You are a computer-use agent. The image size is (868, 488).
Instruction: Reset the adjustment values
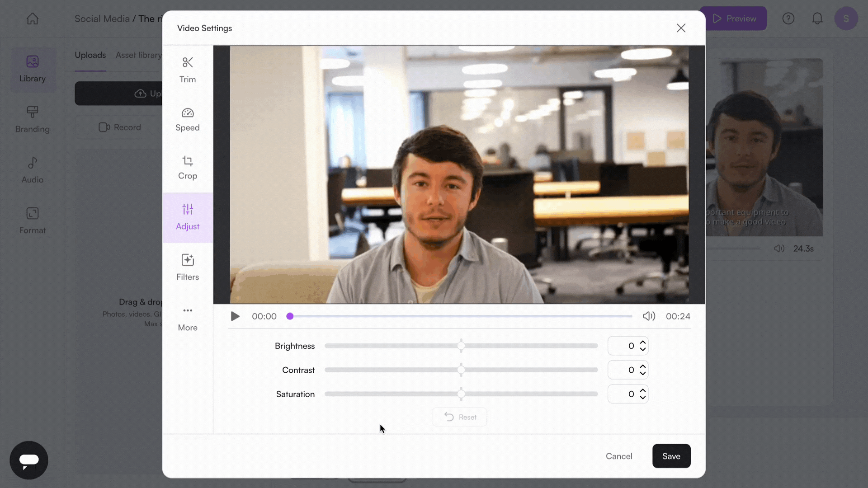tap(459, 417)
